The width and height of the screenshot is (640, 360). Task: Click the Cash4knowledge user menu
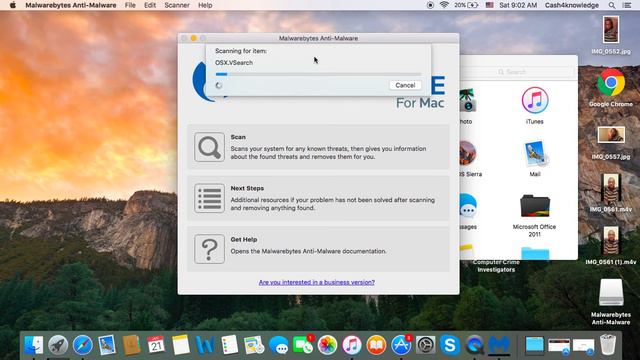(571, 5)
